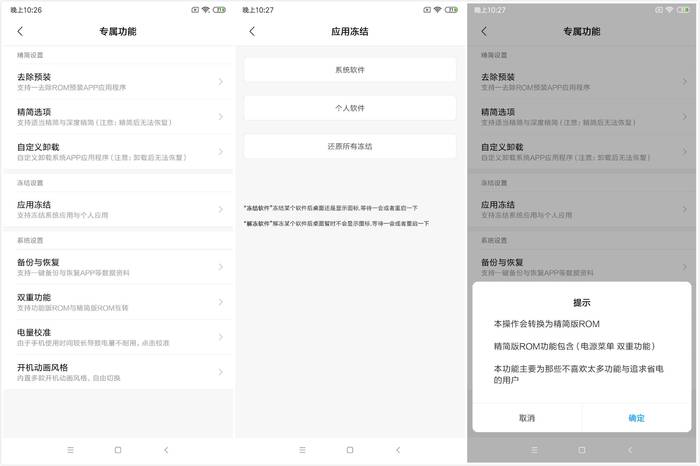Tap the 还原所有冻结 button
Viewport: 700px width, 466px height.
(350, 146)
